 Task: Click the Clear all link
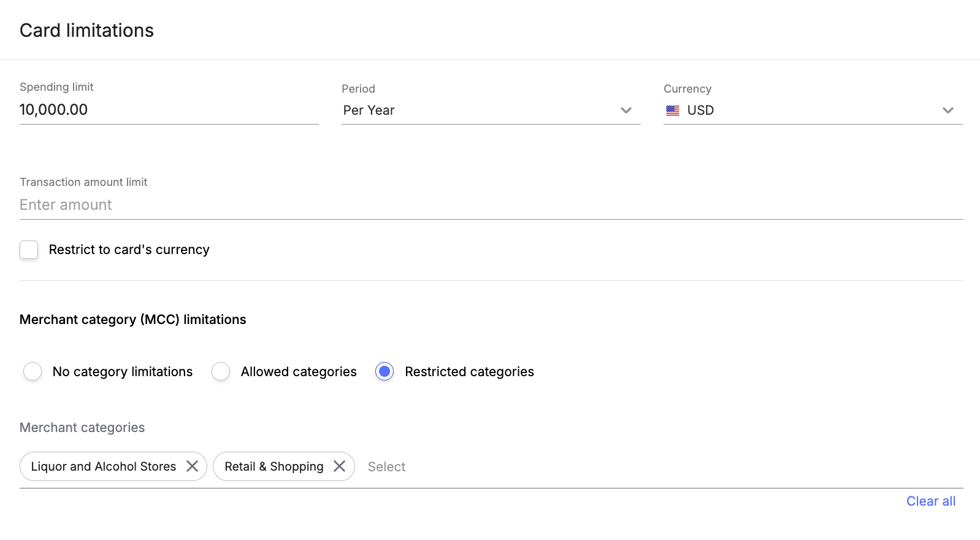[931, 501]
